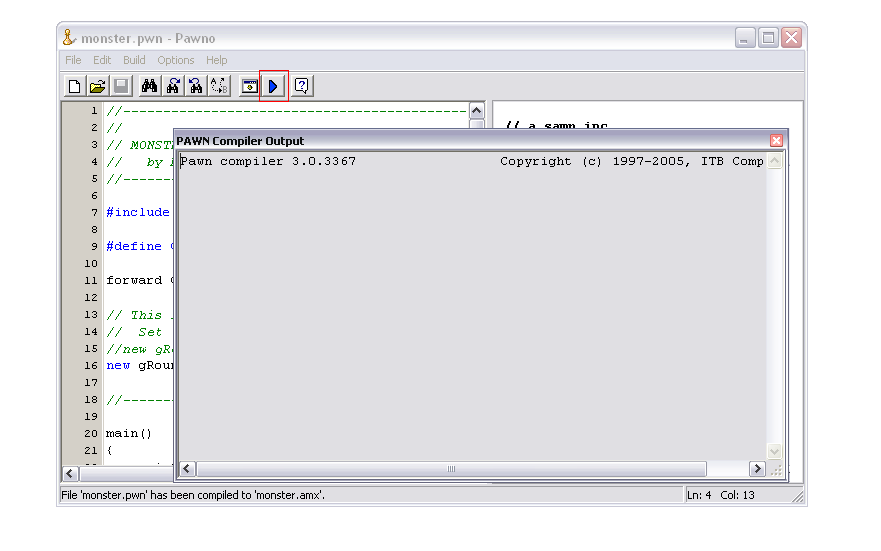Open the Options menu

tap(175, 60)
